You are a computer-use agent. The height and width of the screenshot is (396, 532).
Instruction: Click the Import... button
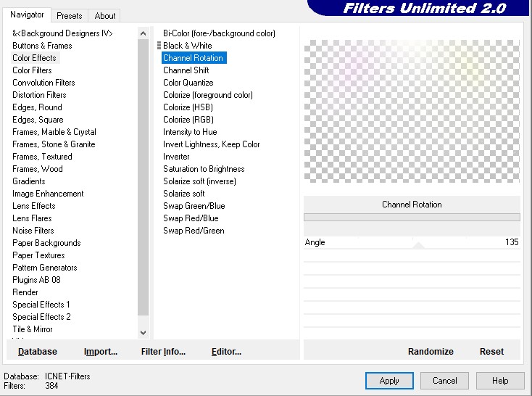click(x=101, y=352)
